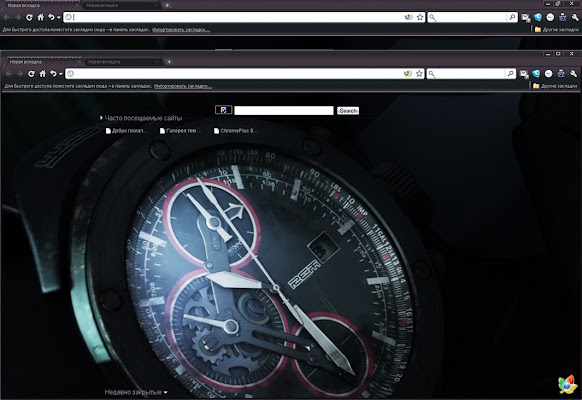Click magnifier search-go button in front window

(511, 74)
